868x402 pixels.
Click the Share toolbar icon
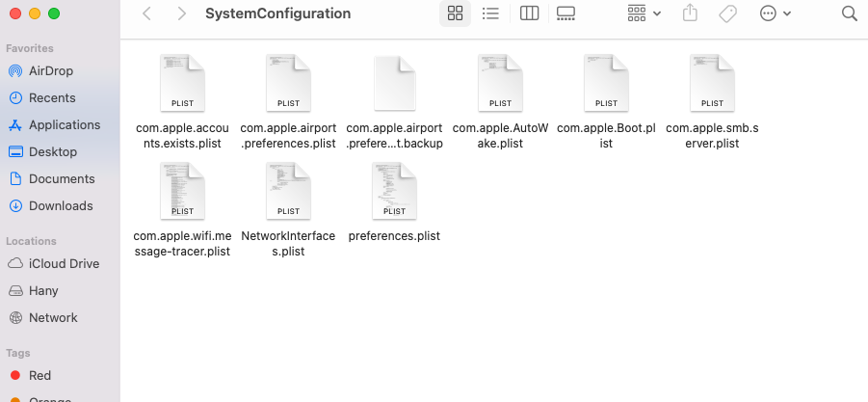tap(690, 13)
